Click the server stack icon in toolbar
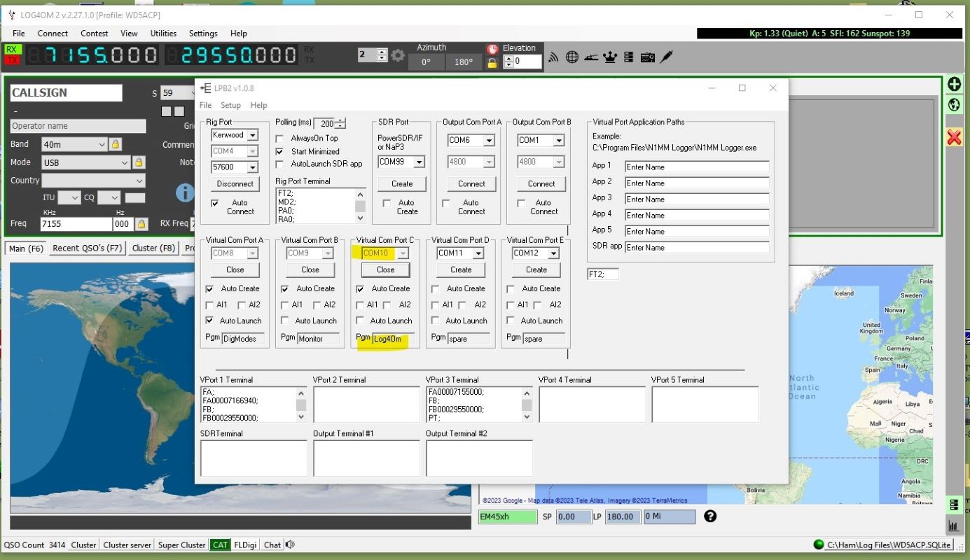 (628, 57)
